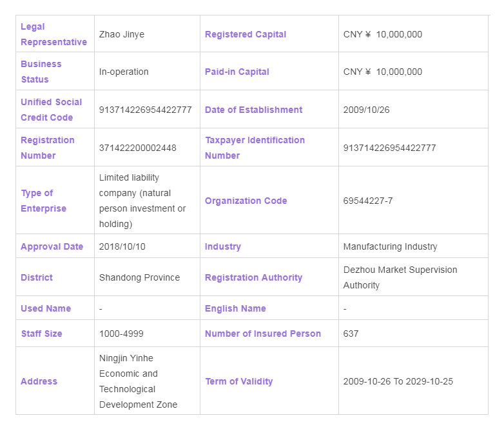Click the Manufacturing Industry value
This screenshot has height=429, width=504.
pos(390,246)
